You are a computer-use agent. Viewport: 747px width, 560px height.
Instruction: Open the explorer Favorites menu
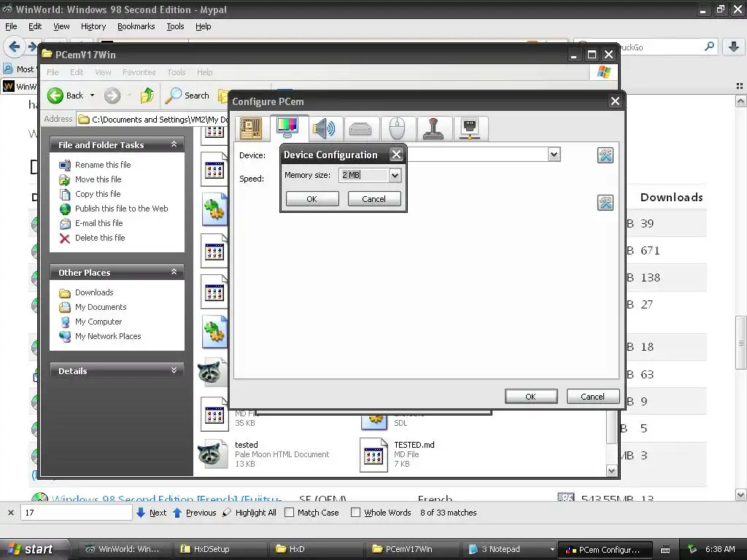(139, 72)
